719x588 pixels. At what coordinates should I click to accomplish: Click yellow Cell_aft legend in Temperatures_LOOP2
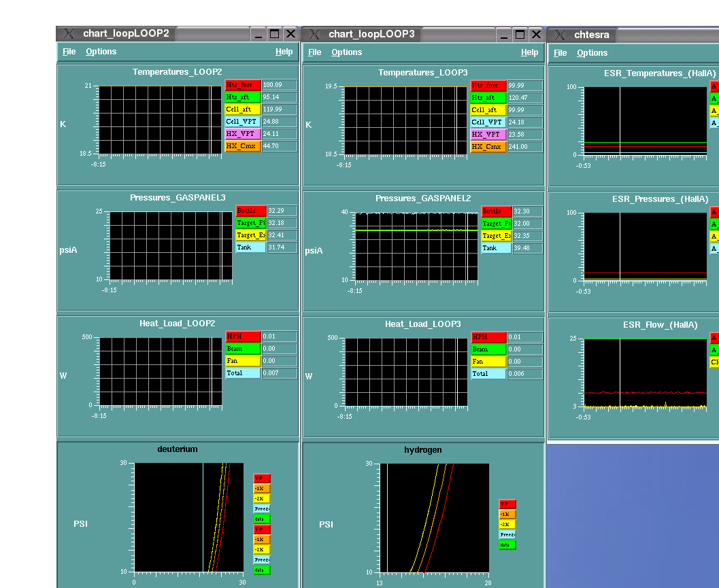[243, 109]
